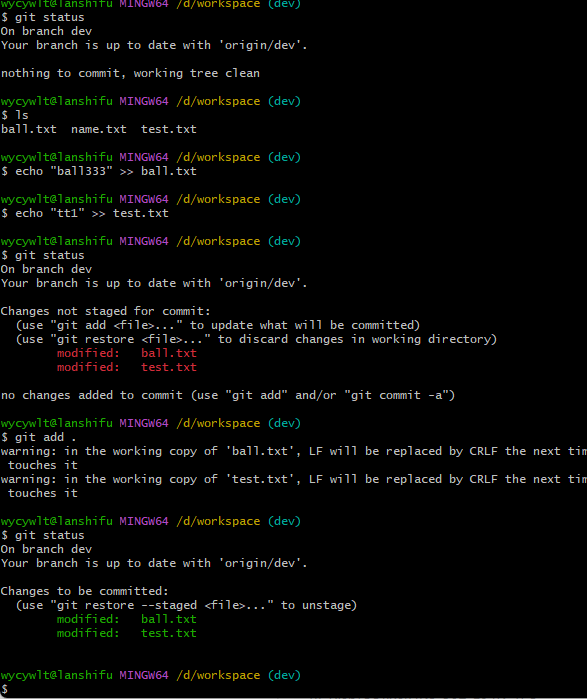Click "Changes to be committed:" heading
The height and width of the screenshot is (699, 587).
pyautogui.click(x=85, y=591)
